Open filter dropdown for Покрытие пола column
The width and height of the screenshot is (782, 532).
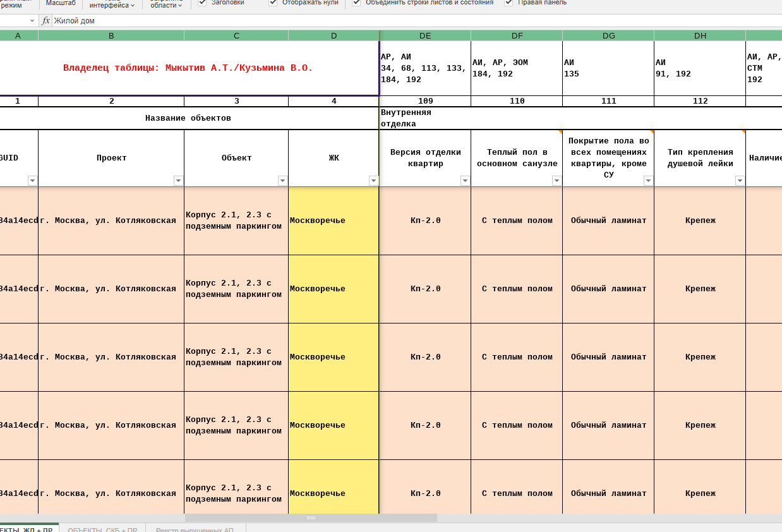(648, 181)
